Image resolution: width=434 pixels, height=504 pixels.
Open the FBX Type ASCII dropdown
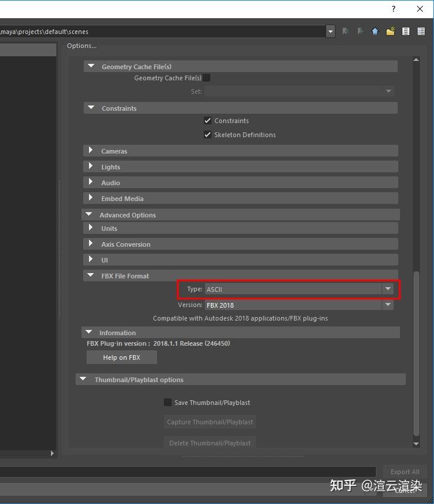[x=299, y=289]
